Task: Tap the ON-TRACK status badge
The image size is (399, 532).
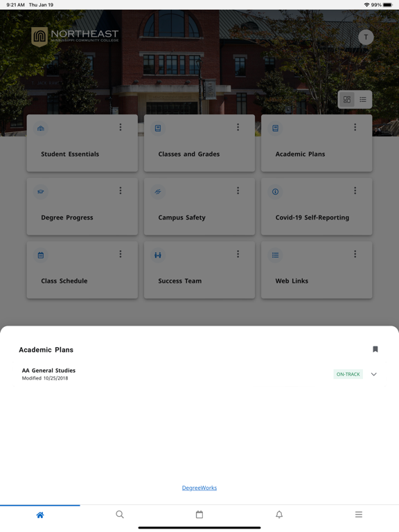Action: 348,374
